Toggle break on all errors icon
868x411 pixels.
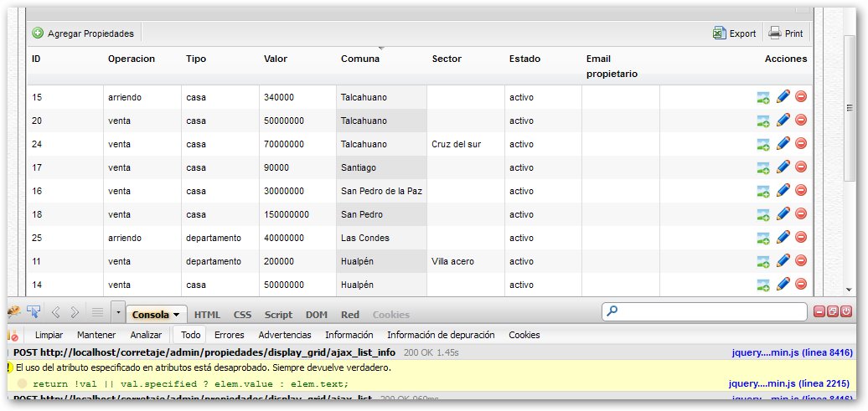(x=13, y=335)
